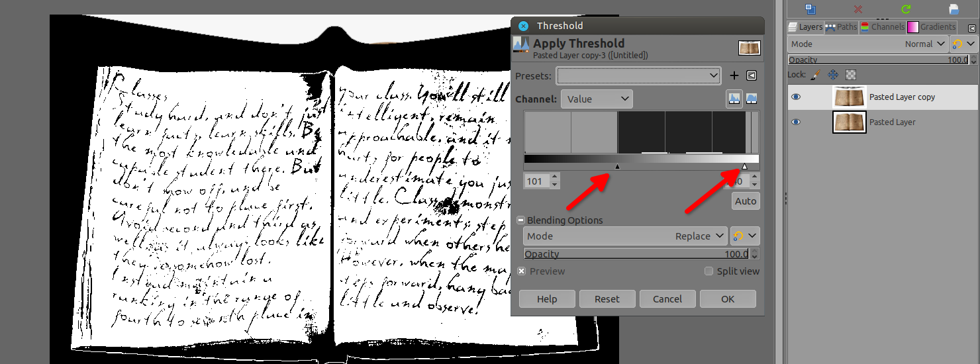The image size is (980, 364).
Task: Hide the Pasted Layer layer
Action: [796, 122]
